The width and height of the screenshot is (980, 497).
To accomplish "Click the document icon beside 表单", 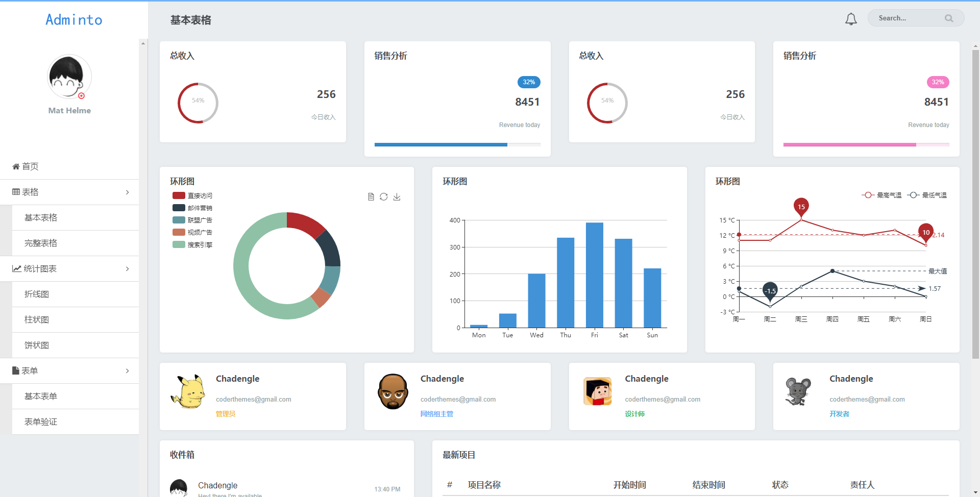I will tap(16, 370).
